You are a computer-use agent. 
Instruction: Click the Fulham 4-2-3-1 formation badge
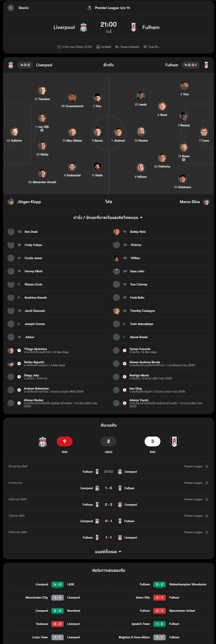tap(191, 65)
